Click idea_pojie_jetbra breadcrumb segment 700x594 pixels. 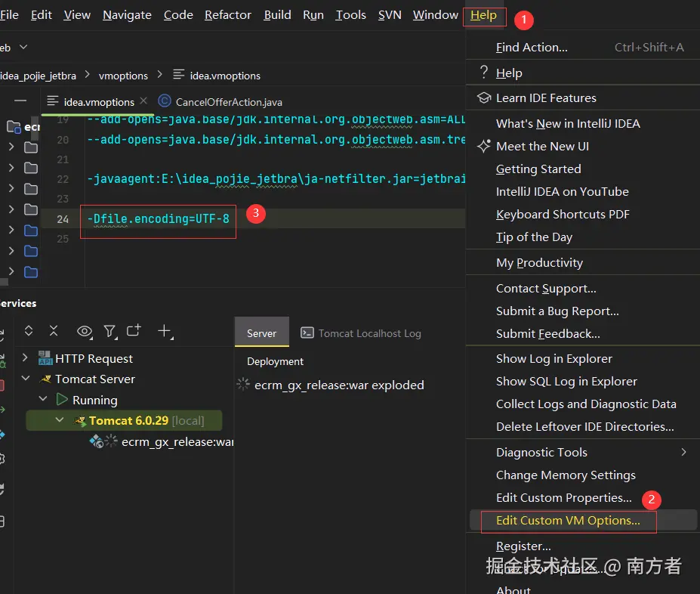38,76
